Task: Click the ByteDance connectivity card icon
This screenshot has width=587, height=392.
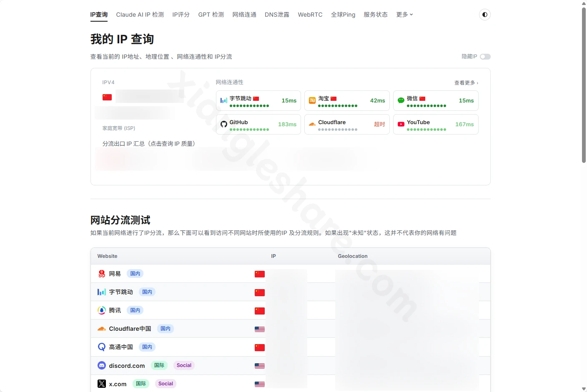Action: (224, 100)
